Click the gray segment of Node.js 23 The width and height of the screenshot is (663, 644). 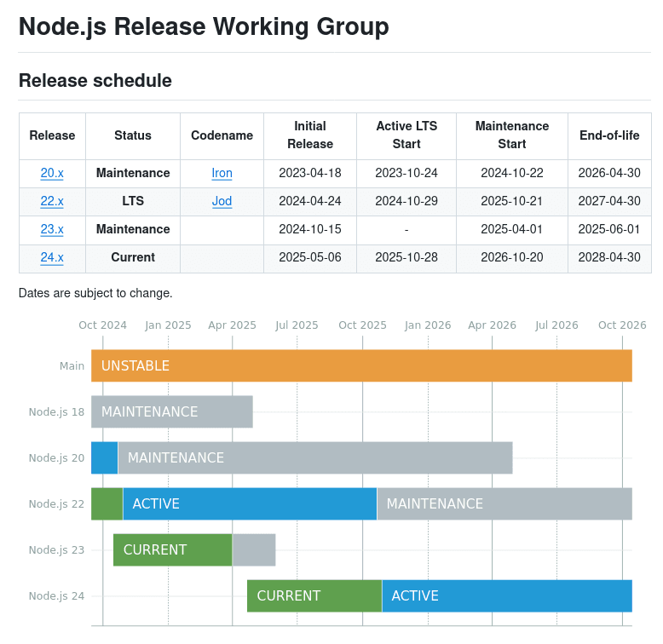[x=254, y=550]
